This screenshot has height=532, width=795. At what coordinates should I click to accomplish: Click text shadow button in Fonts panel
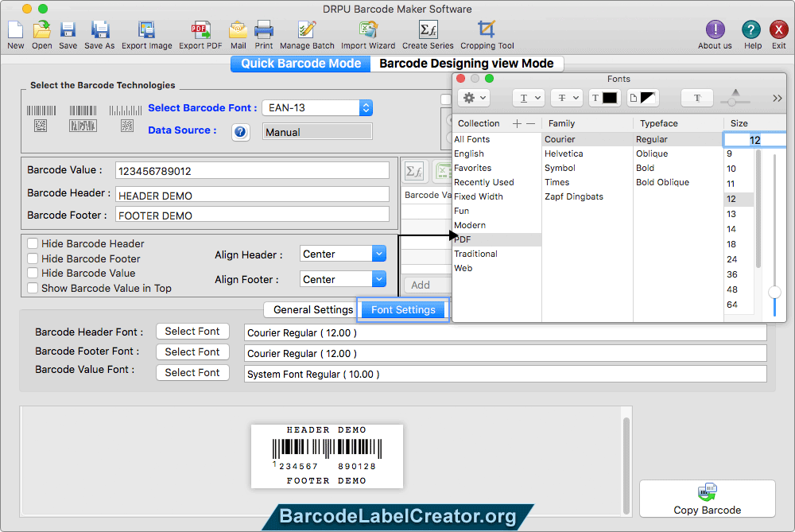(697, 98)
